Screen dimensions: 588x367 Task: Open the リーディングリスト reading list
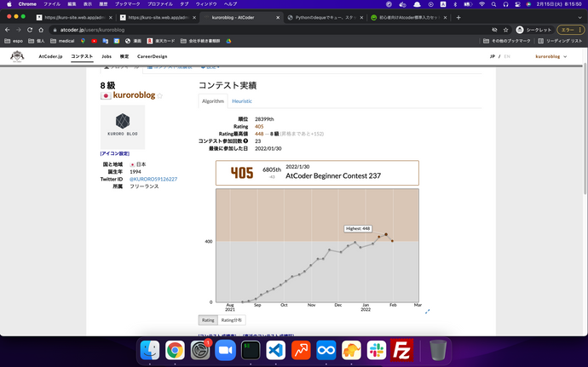[560, 41]
